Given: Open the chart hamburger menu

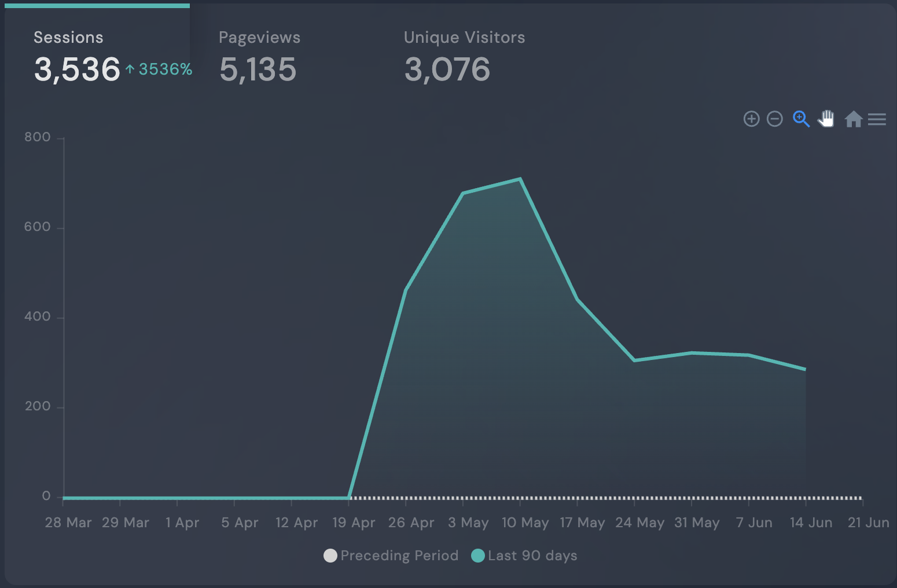Looking at the screenshot, I should click(877, 119).
